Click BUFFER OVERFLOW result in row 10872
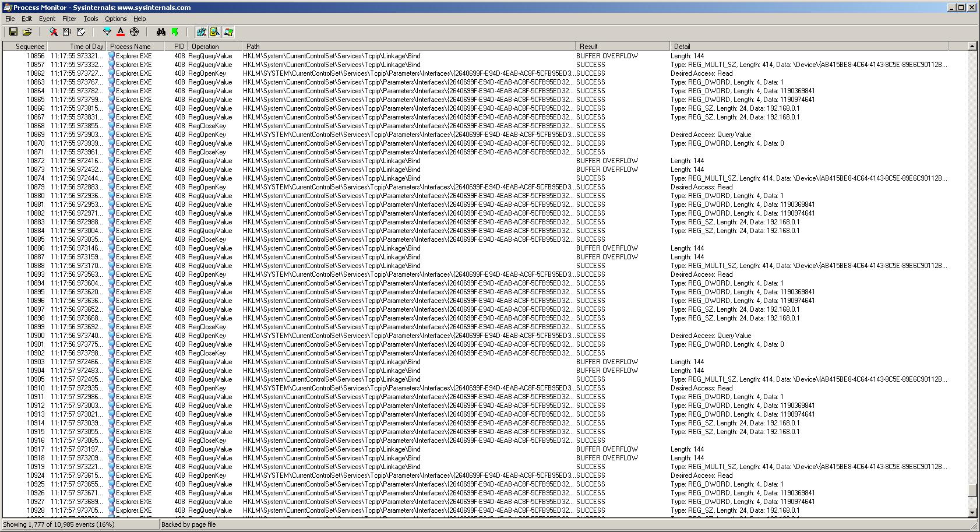 (x=607, y=161)
